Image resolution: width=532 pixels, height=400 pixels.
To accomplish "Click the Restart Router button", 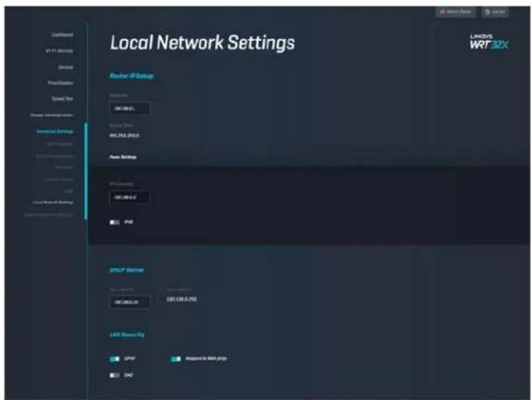I will point(455,12).
